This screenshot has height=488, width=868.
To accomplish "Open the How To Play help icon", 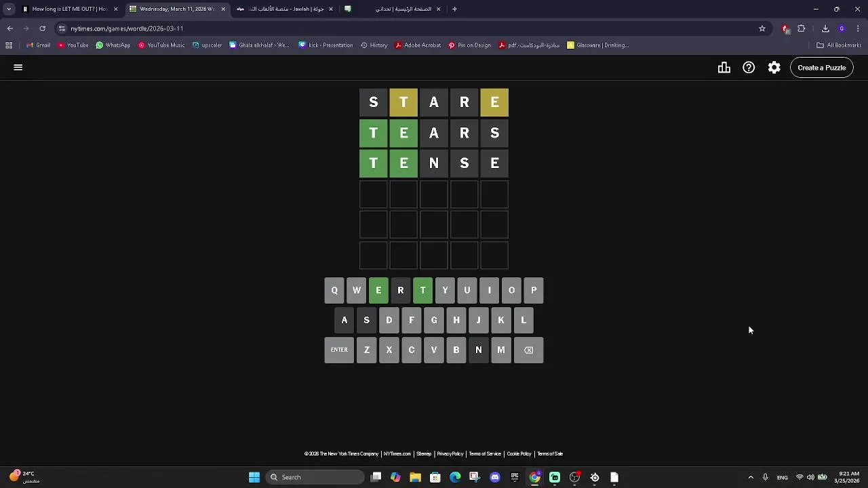I will click(x=749, y=68).
